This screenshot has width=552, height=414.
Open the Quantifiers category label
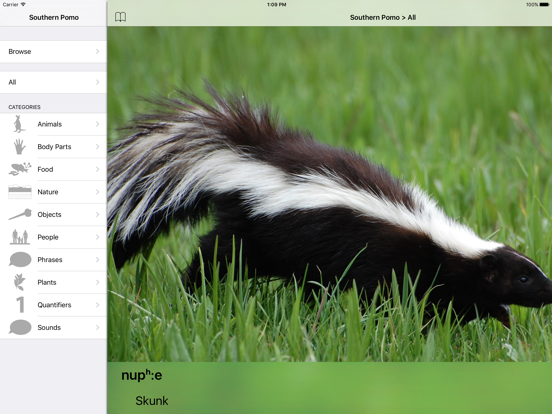click(x=54, y=305)
